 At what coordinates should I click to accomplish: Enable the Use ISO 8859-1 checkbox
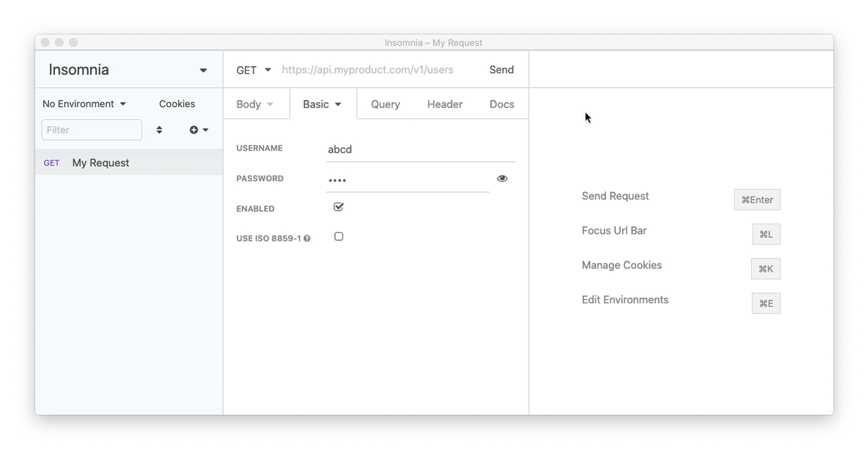click(339, 237)
